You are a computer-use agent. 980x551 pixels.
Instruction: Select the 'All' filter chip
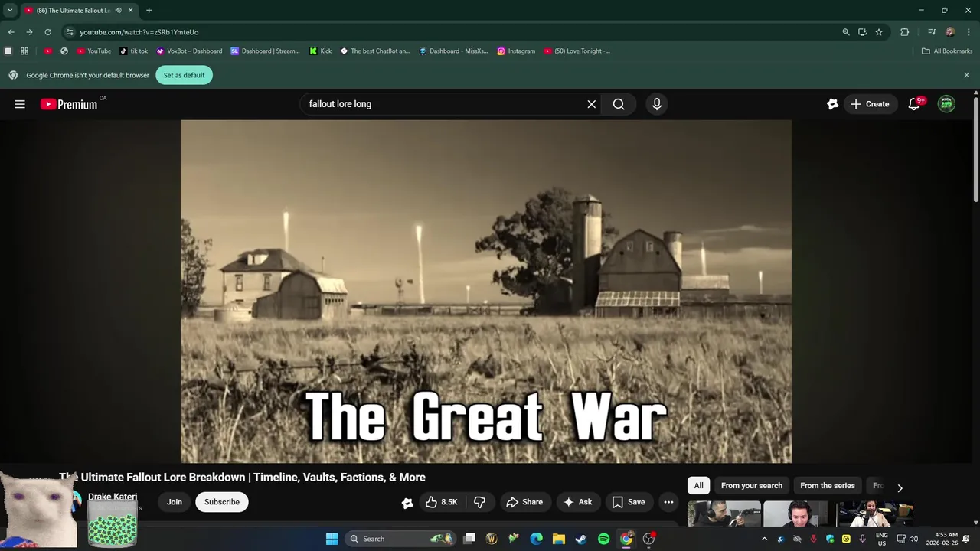tap(699, 486)
